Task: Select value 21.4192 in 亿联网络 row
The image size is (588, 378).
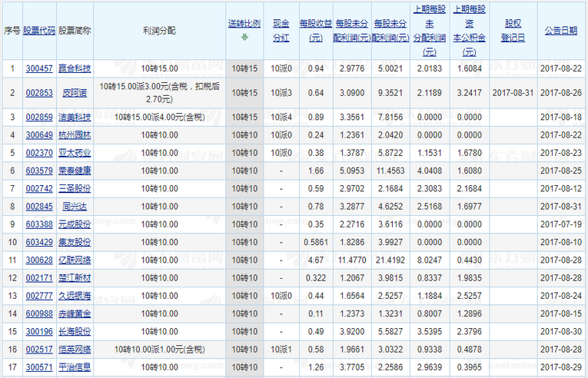Action: tap(390, 260)
